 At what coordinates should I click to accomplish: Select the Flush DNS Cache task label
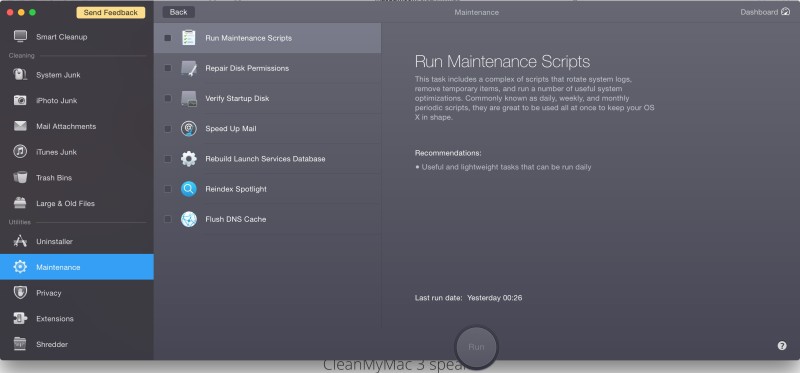pos(236,219)
